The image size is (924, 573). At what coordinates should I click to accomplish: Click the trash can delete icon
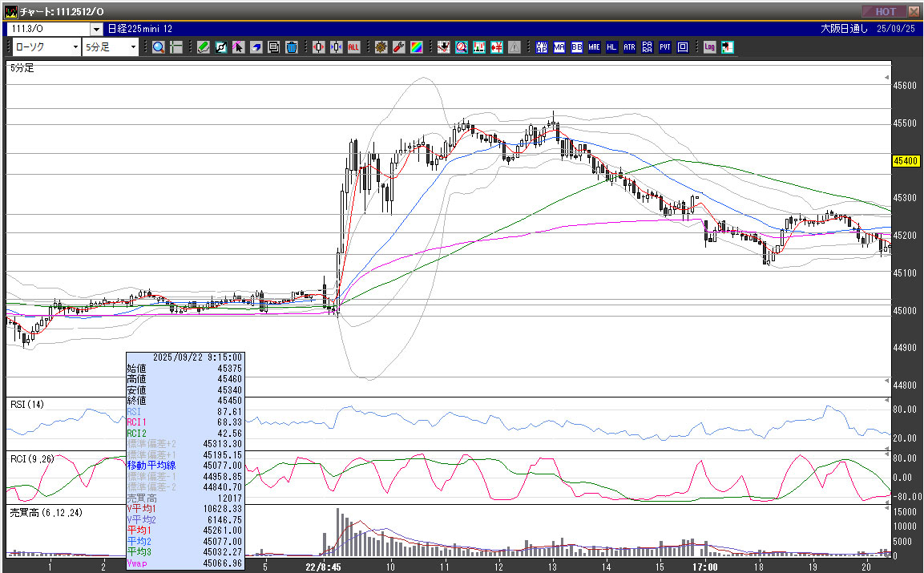coord(291,47)
